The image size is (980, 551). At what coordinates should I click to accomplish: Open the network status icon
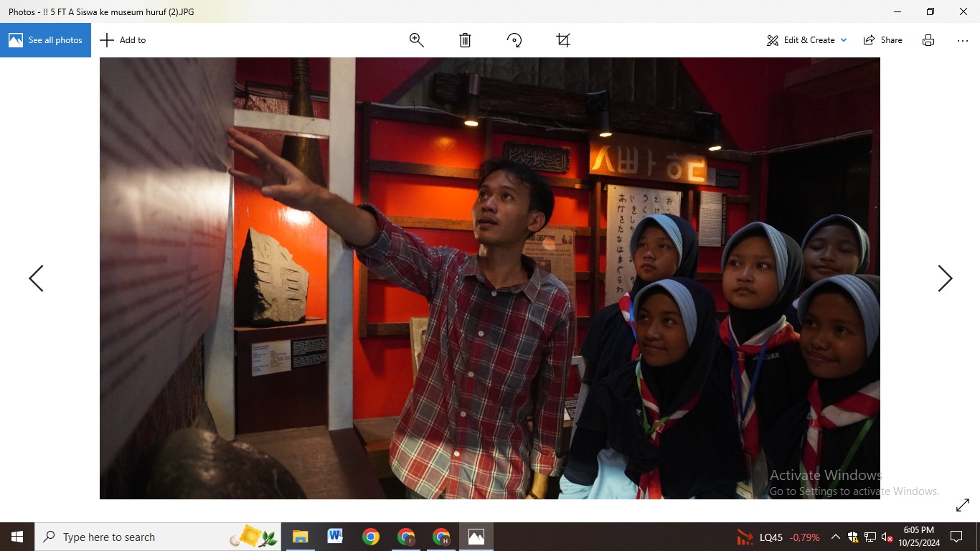(870, 537)
